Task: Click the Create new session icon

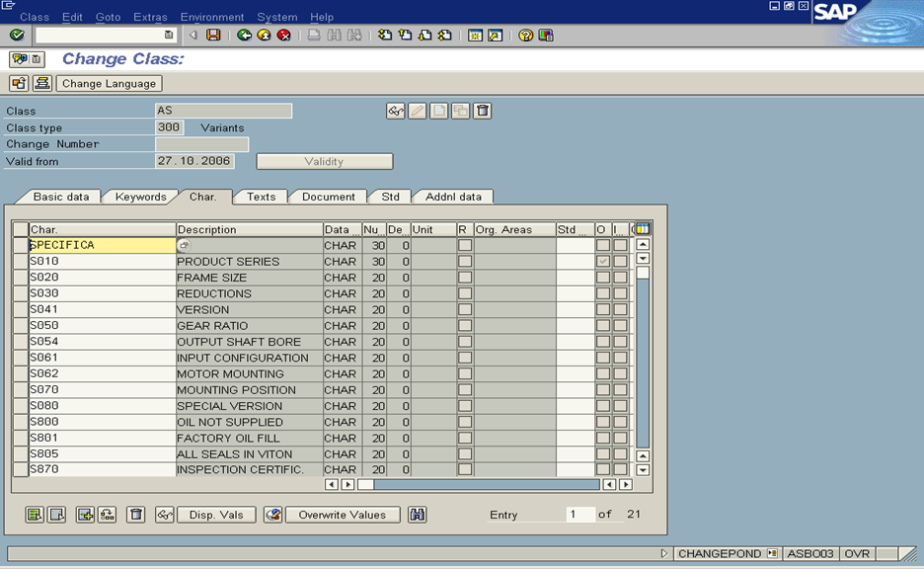Action: click(x=475, y=36)
